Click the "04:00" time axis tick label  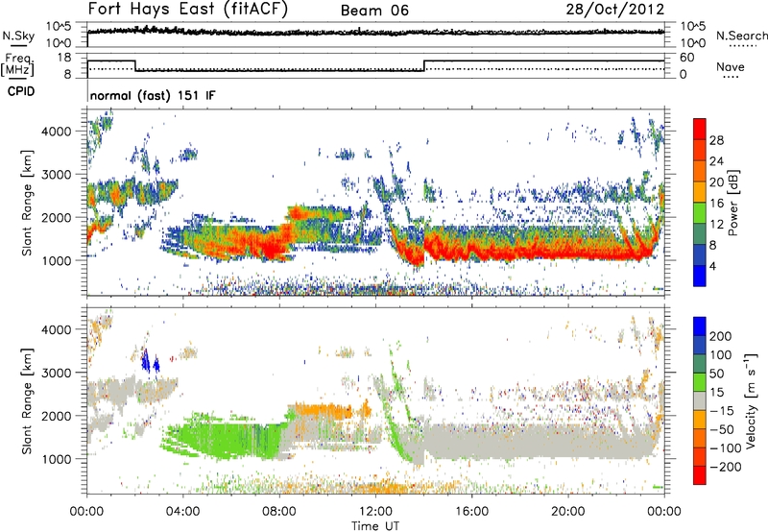tap(183, 512)
